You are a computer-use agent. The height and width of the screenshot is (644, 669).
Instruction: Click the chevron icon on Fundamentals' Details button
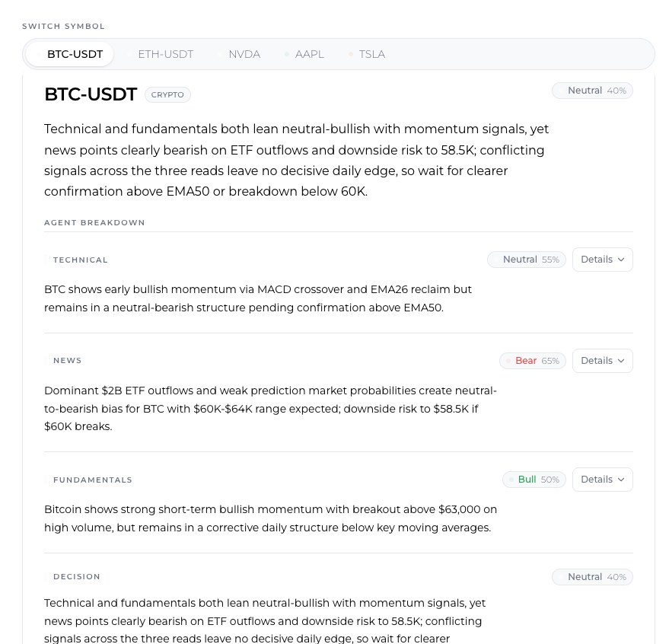(x=621, y=480)
